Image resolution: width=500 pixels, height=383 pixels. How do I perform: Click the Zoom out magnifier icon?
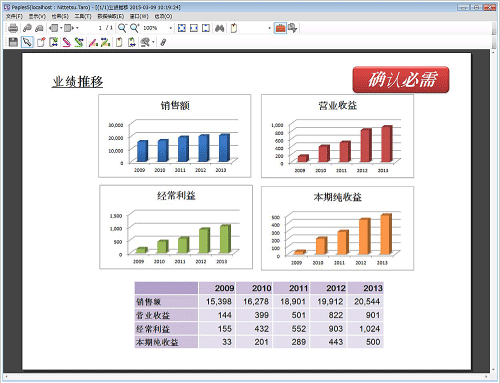[122, 28]
